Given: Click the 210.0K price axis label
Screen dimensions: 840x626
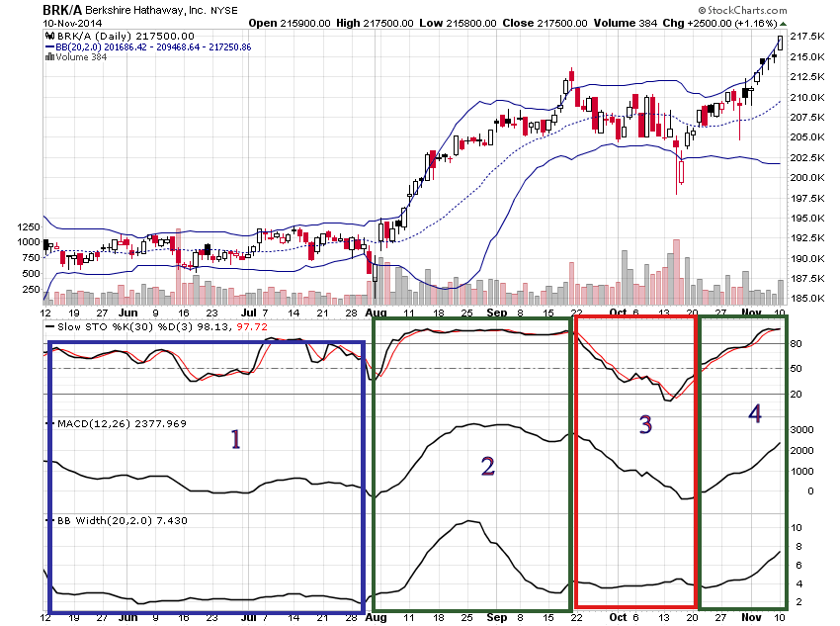Looking at the screenshot, I should [x=807, y=97].
